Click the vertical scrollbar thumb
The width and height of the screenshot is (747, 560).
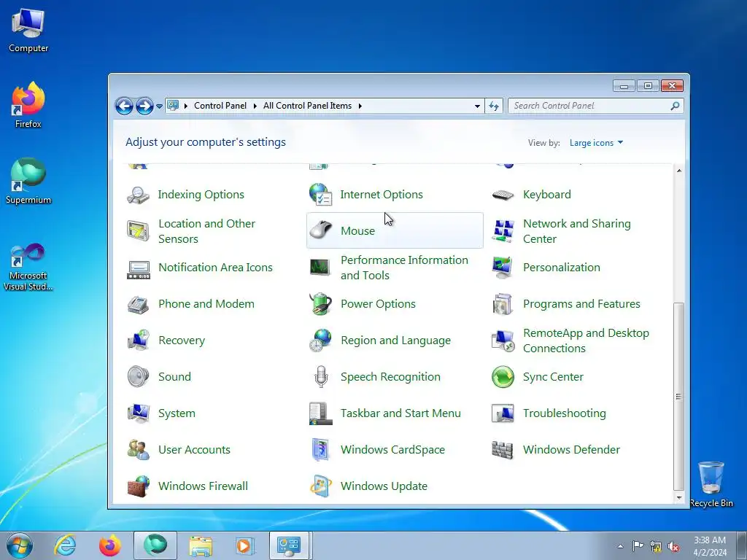coord(679,396)
